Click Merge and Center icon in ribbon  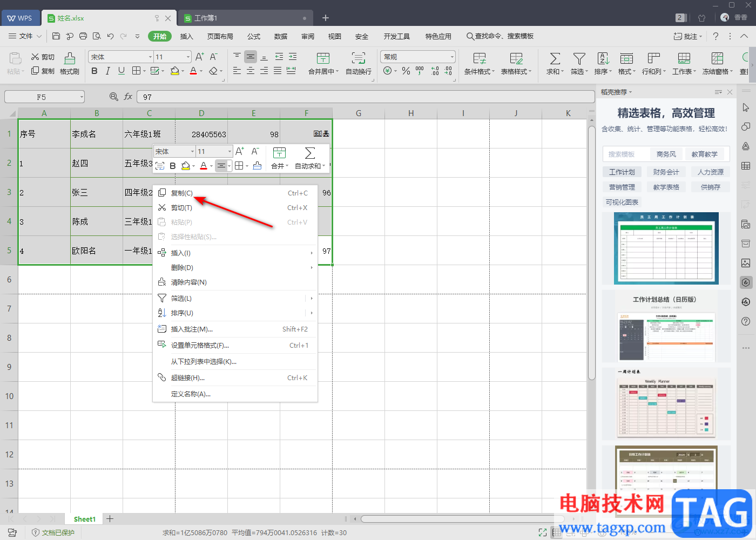click(323, 58)
